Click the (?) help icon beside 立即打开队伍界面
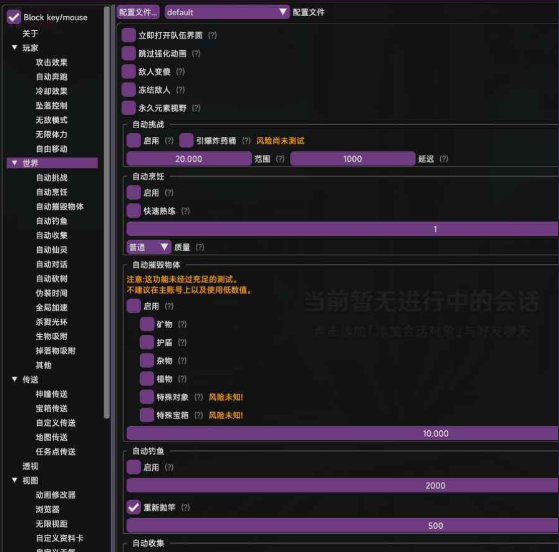Viewport: 559px width, 552px height. click(212, 35)
